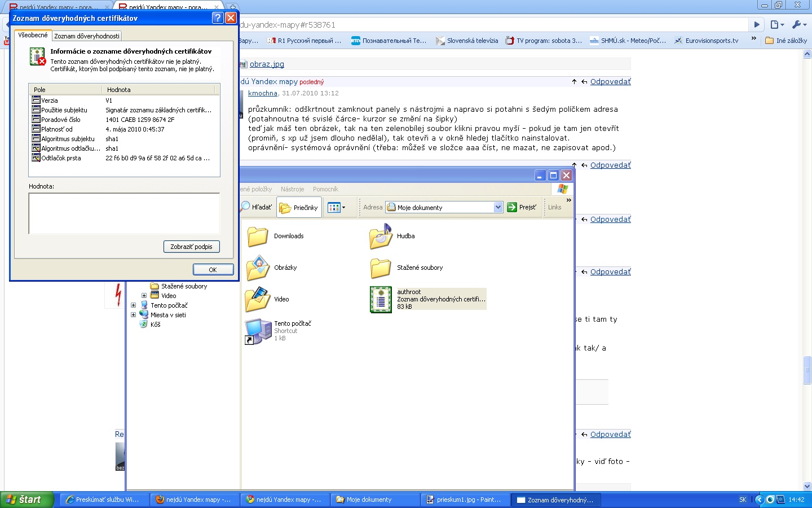Open Nástroje menu in Explorer
This screenshot has width=812, height=508.
[x=292, y=189]
